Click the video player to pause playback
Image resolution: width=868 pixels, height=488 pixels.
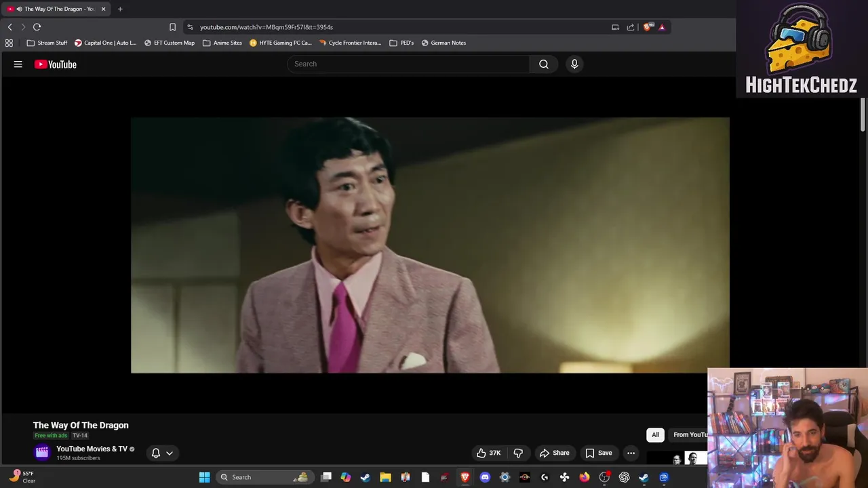click(x=430, y=245)
